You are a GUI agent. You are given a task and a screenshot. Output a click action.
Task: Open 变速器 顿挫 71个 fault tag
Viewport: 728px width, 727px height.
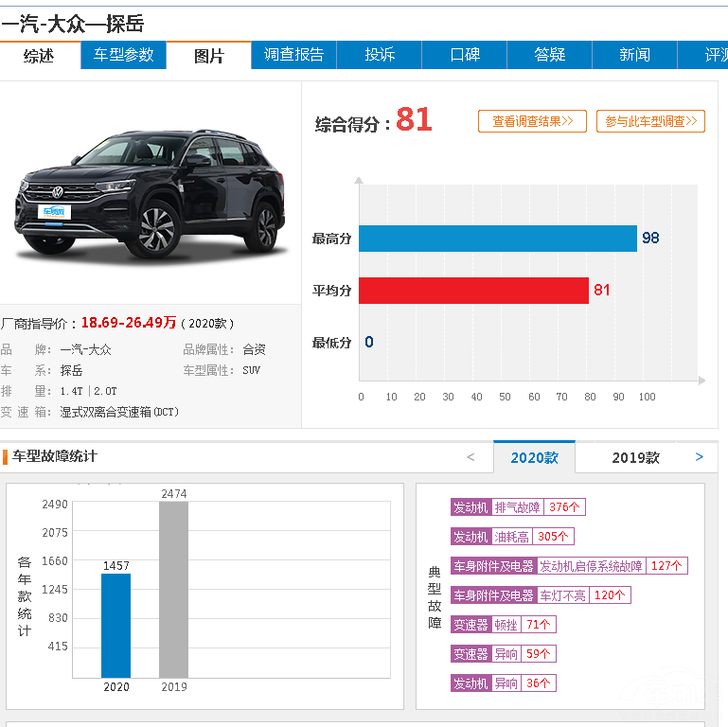[x=504, y=625]
